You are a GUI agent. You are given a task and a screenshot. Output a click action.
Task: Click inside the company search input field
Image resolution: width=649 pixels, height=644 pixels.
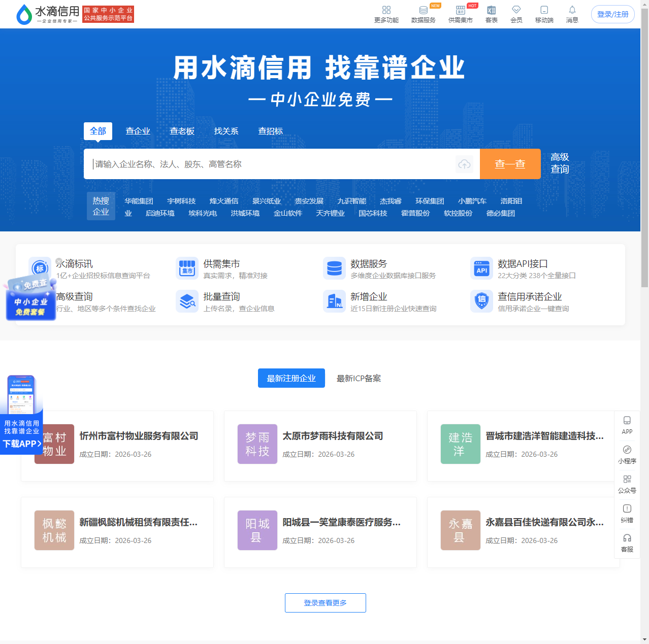[x=254, y=164]
